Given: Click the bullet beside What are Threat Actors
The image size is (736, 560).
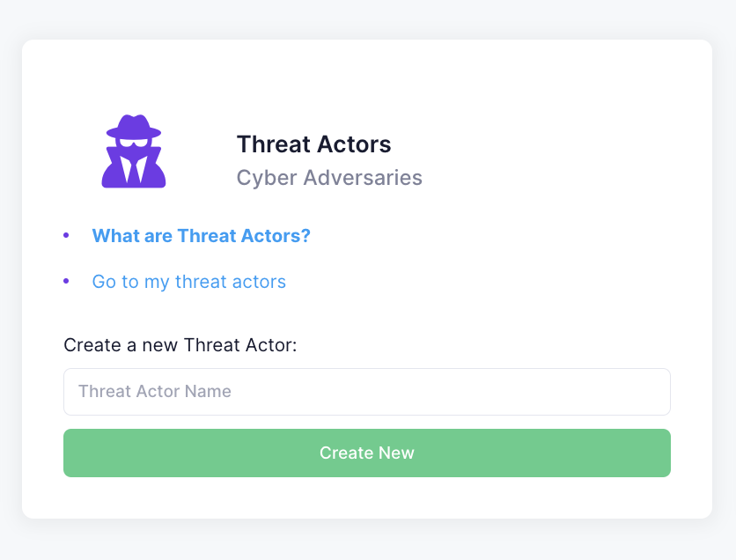Looking at the screenshot, I should click(x=66, y=235).
